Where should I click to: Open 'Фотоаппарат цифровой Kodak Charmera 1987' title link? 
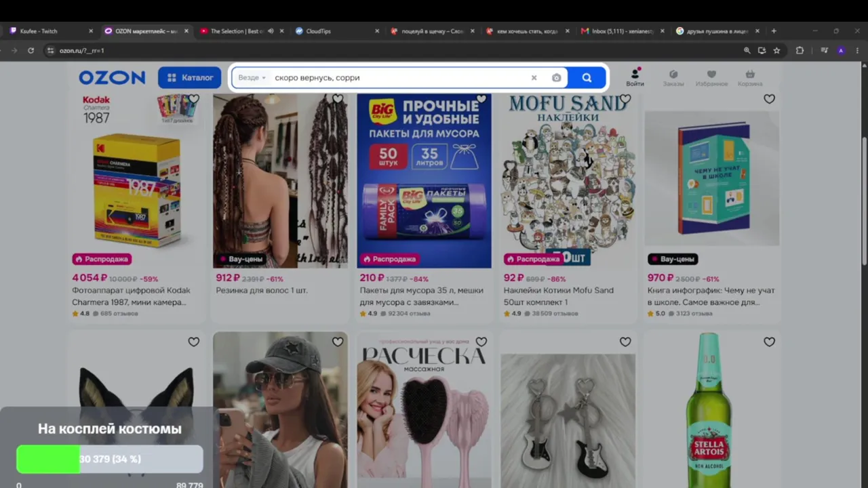[x=131, y=296]
